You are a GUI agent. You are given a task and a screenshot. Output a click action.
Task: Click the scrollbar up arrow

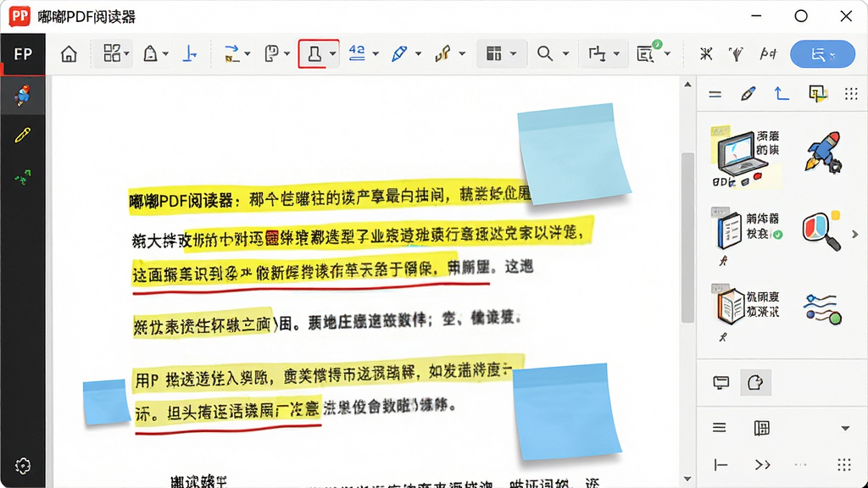tap(687, 85)
